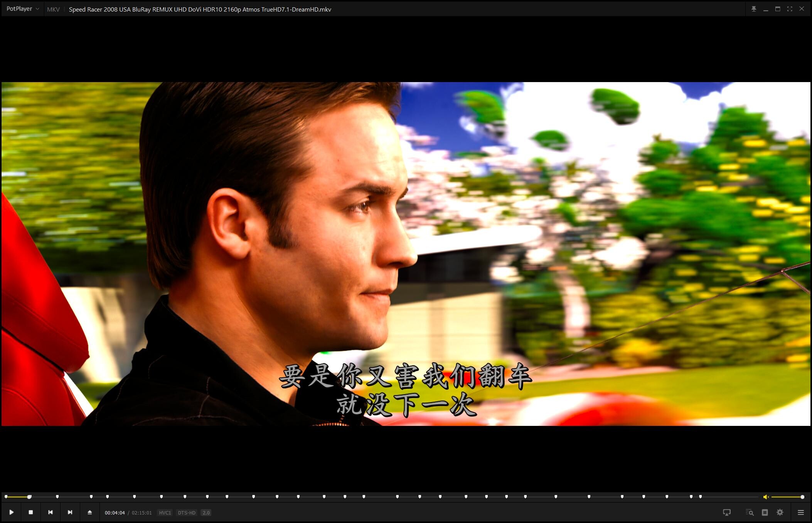The image size is (812, 523).
Task: Toggle the playlist hamburger menu icon
Action: (801, 512)
